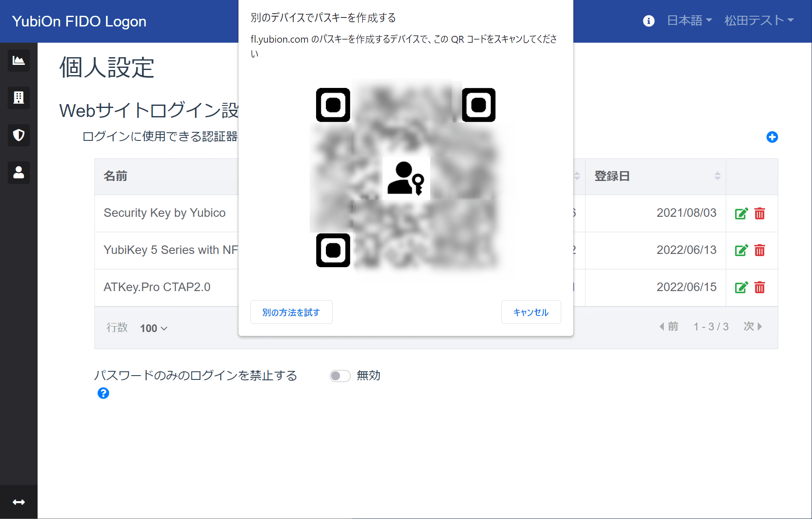Delete the ATKey.Pro CTAP2.0 entry

(759, 287)
